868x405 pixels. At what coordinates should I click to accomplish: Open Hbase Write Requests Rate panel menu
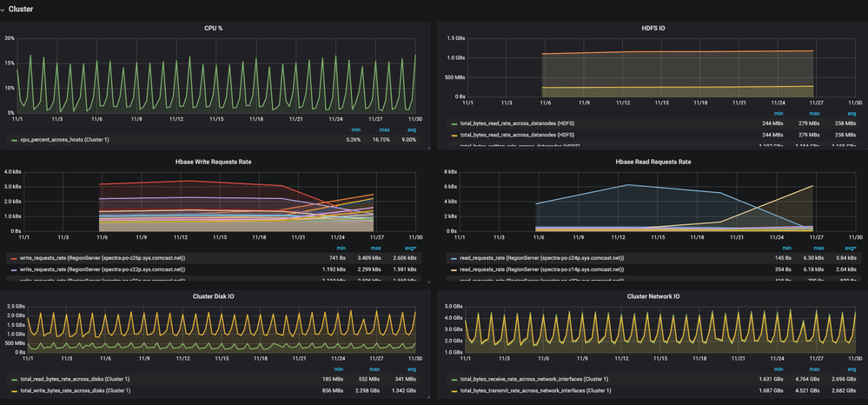[x=213, y=162]
